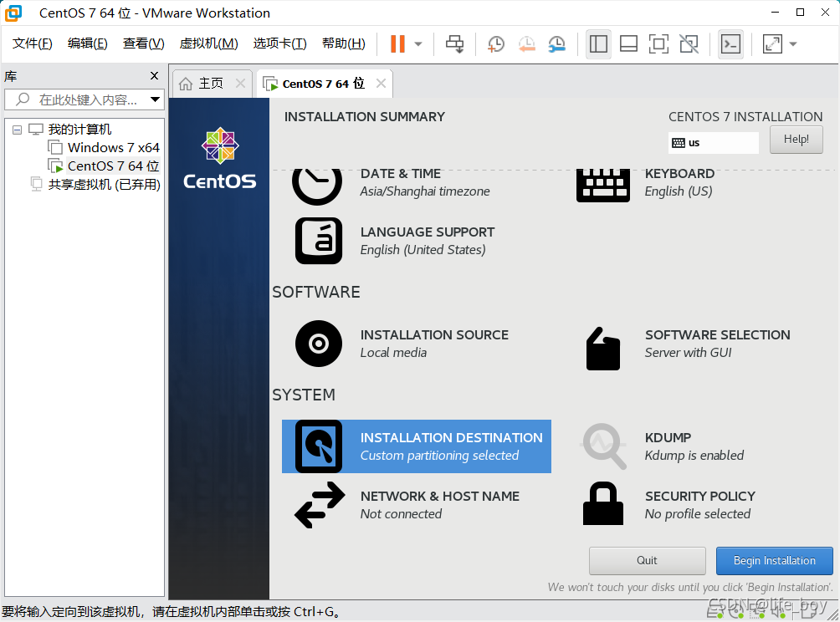The image size is (840, 622).
Task: Open the Keyboard settings icon
Action: point(602,186)
